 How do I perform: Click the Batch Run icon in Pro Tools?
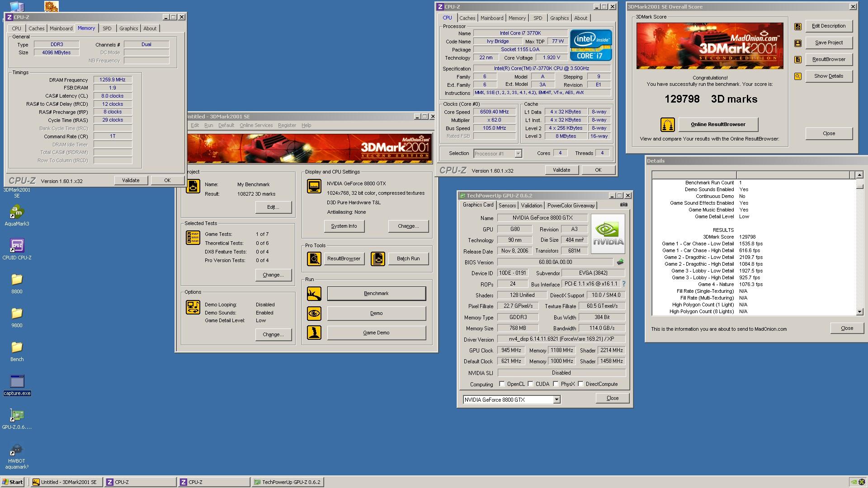(377, 259)
